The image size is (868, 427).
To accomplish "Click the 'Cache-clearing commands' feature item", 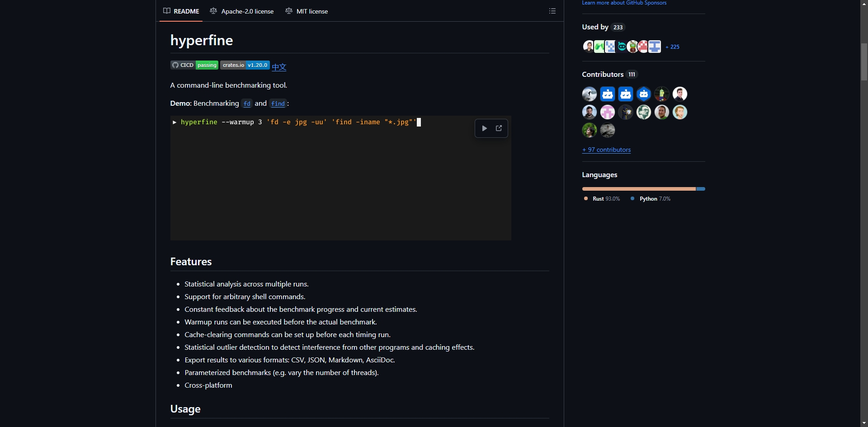I will pyautogui.click(x=288, y=335).
